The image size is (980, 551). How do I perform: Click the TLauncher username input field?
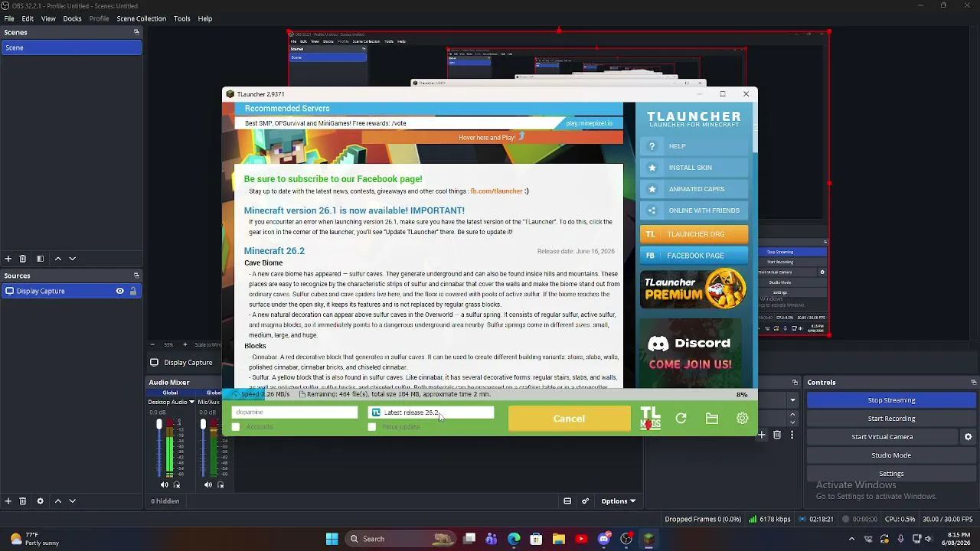(295, 412)
